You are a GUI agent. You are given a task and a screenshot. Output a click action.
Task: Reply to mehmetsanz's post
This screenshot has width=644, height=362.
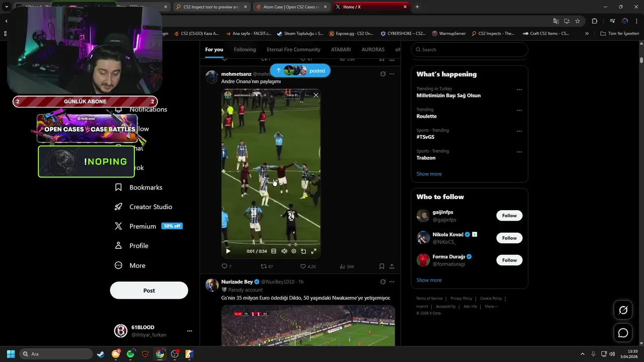pyautogui.click(x=226, y=266)
